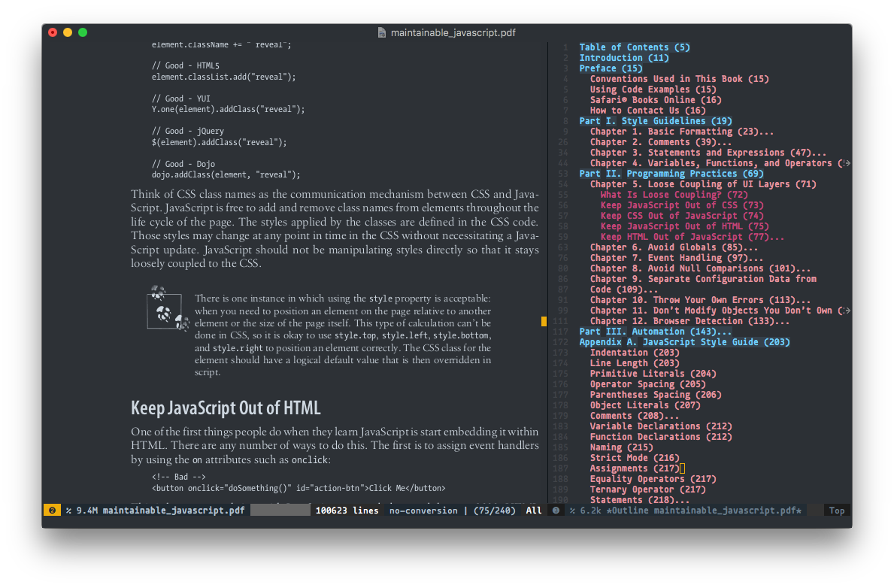Image resolution: width=894 pixels, height=588 pixels.
Task: Click the 100623 lines modeline segment
Action: (347, 511)
